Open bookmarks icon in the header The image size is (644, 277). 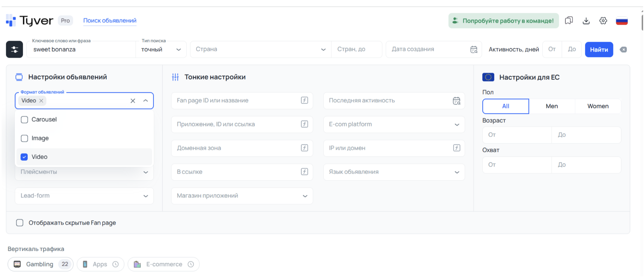click(568, 21)
